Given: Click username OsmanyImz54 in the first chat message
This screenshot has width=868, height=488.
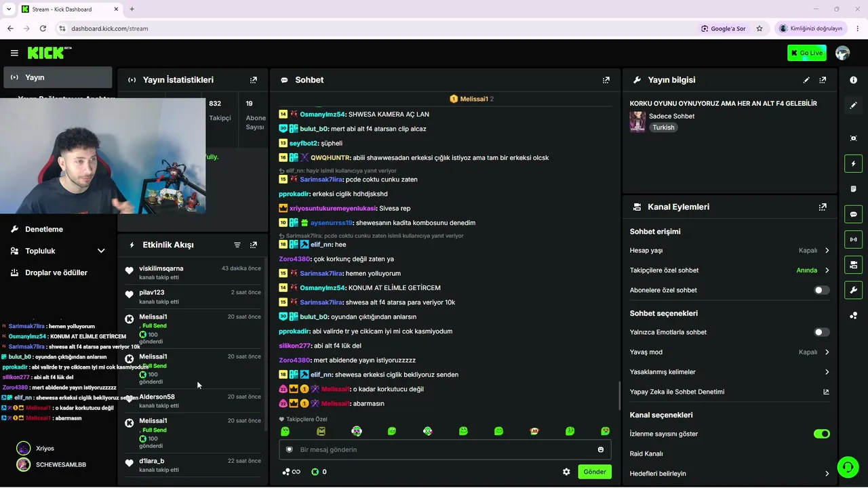Looking at the screenshot, I should [323, 114].
